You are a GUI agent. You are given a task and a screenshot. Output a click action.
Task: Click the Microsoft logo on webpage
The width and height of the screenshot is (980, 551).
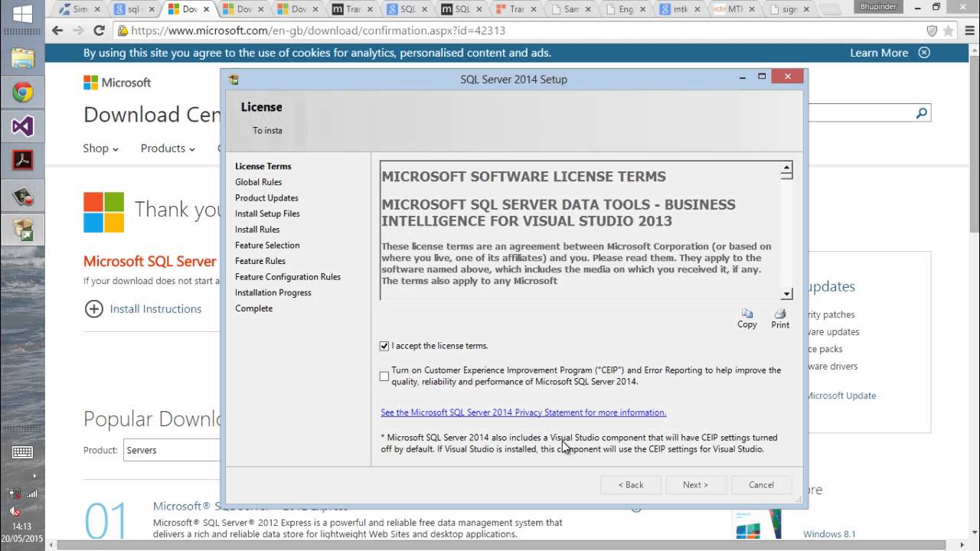point(117,82)
